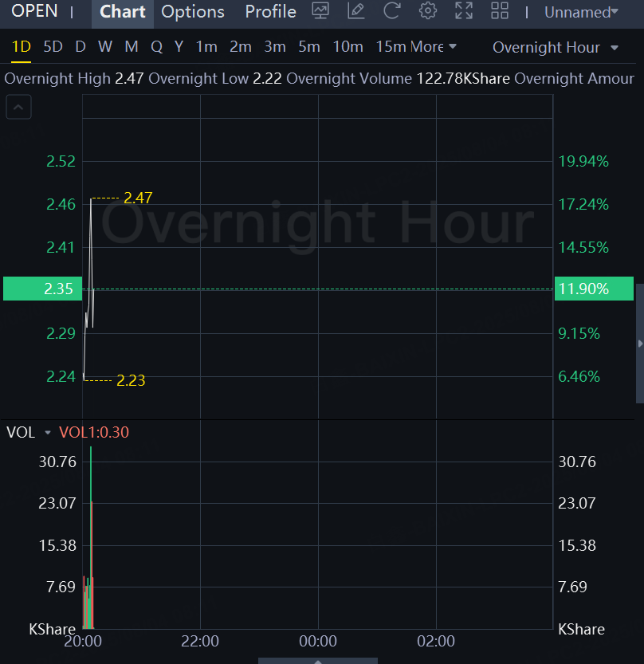Select the Y yearly timeframe
644x664 pixels.
179,46
